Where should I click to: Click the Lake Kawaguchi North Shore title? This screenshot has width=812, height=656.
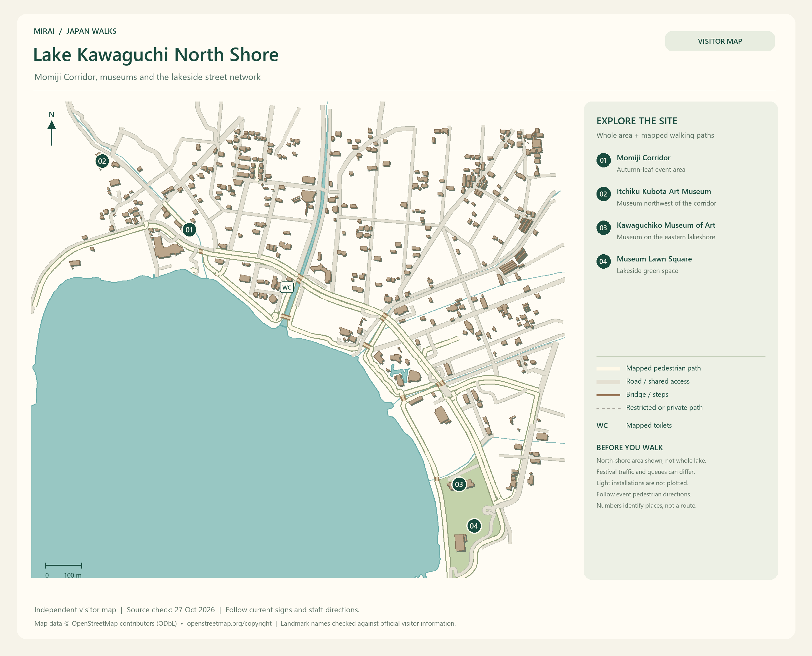point(156,55)
